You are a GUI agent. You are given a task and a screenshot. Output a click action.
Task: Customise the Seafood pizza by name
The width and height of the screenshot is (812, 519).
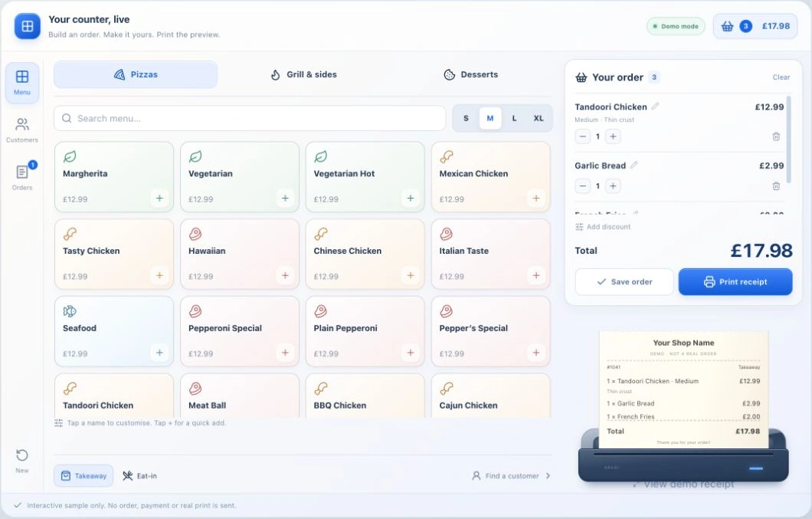[79, 328]
